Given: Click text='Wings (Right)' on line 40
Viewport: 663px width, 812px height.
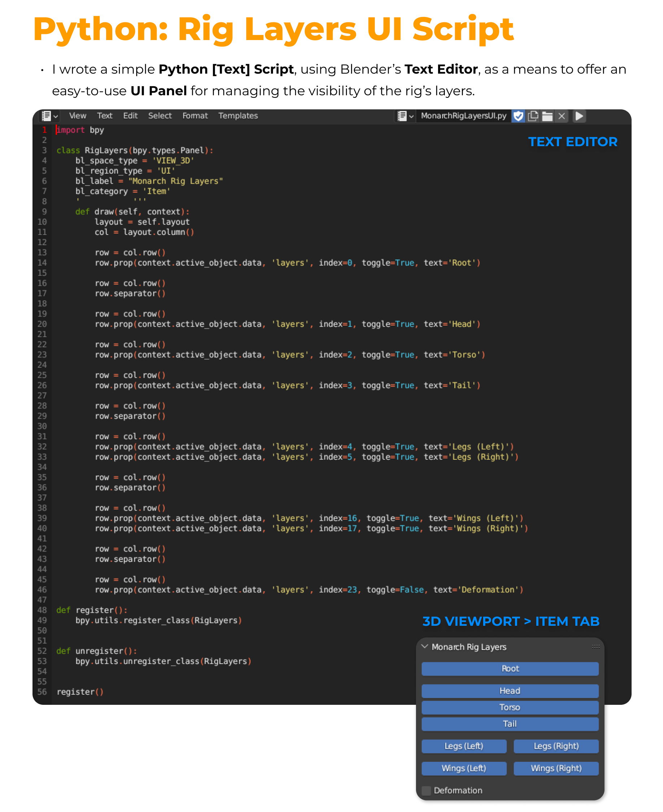Looking at the screenshot, I should point(476,528).
